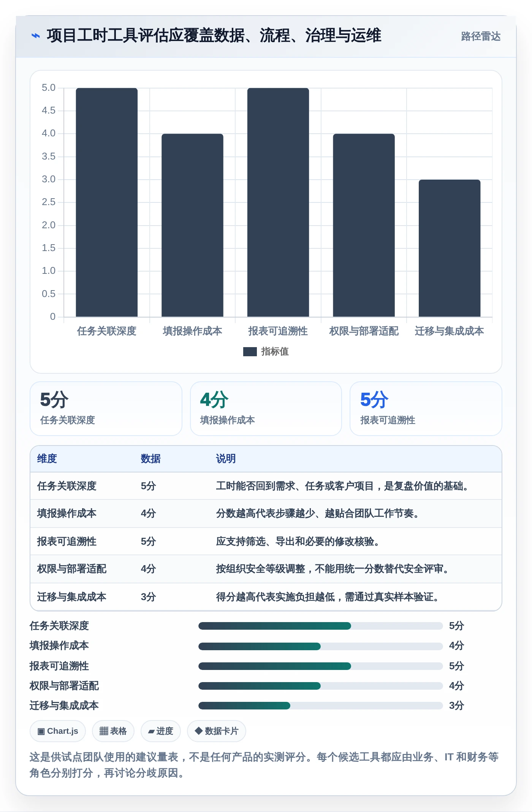Open the 5分 报表可追溯性 data card
The width and height of the screenshot is (532, 812).
(x=426, y=409)
